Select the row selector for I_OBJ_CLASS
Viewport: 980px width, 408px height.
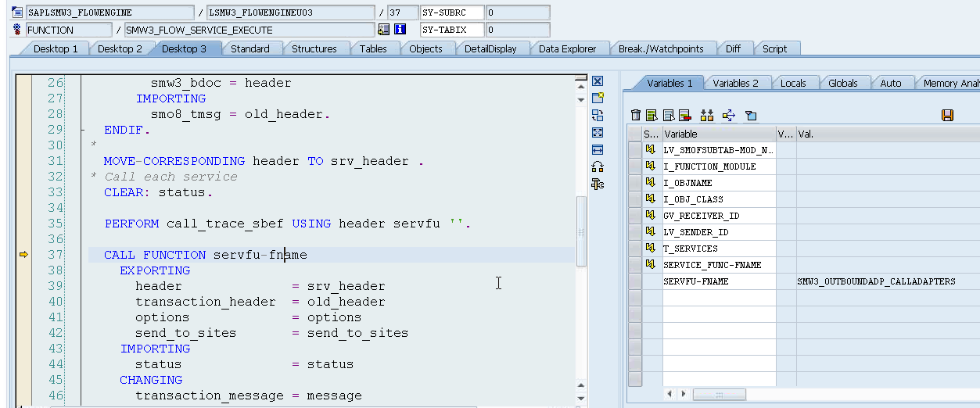tap(635, 199)
